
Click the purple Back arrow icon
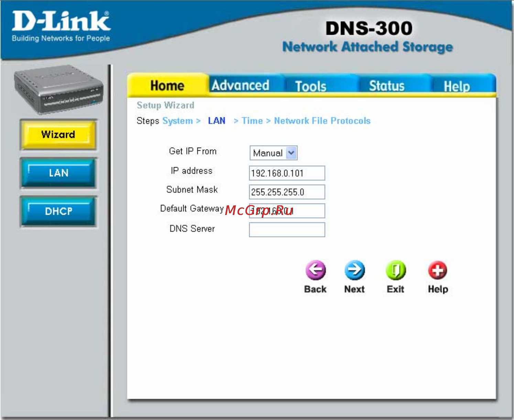coord(316,270)
